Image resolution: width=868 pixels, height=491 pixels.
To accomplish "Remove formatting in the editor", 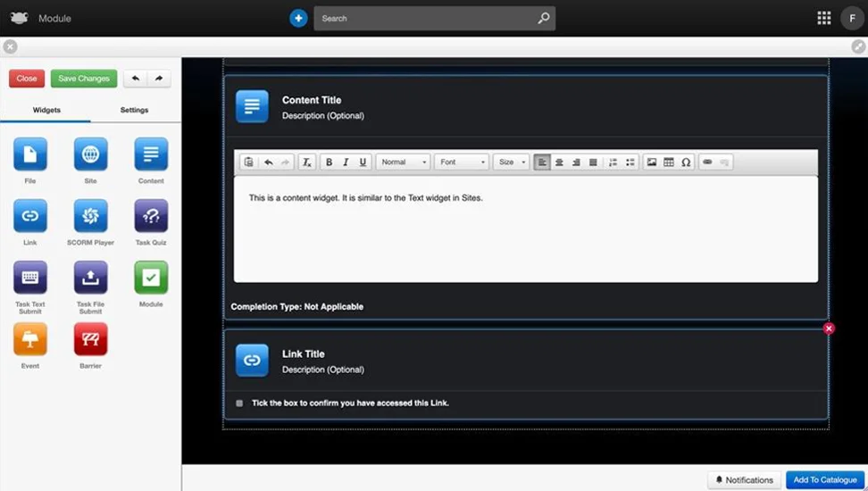I will coord(306,162).
